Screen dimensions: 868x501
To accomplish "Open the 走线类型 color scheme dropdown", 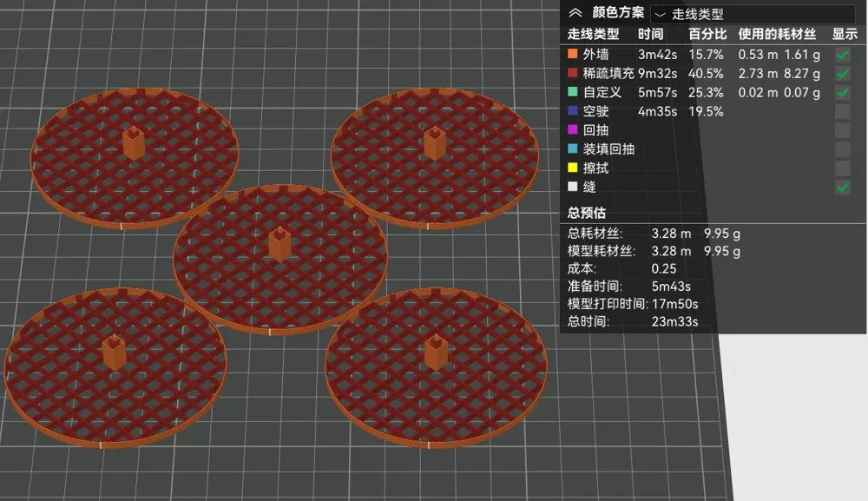I will [x=753, y=14].
